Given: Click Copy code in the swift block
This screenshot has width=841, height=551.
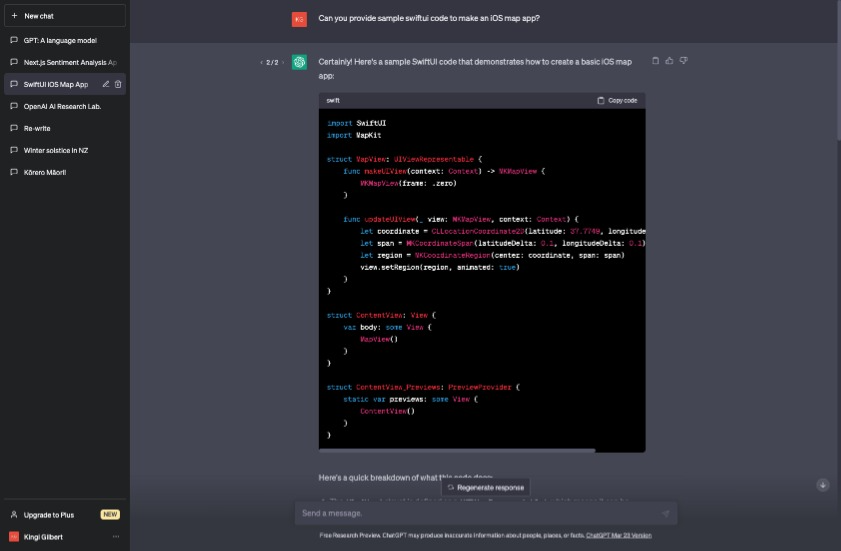Looking at the screenshot, I should click(x=617, y=100).
